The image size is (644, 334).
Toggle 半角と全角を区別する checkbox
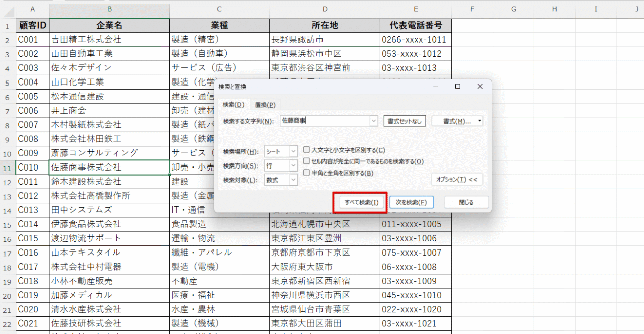[x=307, y=173]
